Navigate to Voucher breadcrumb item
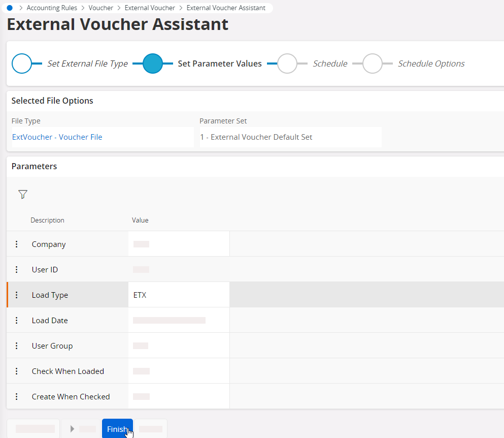Image resolution: width=504 pixels, height=438 pixels. tap(100, 8)
